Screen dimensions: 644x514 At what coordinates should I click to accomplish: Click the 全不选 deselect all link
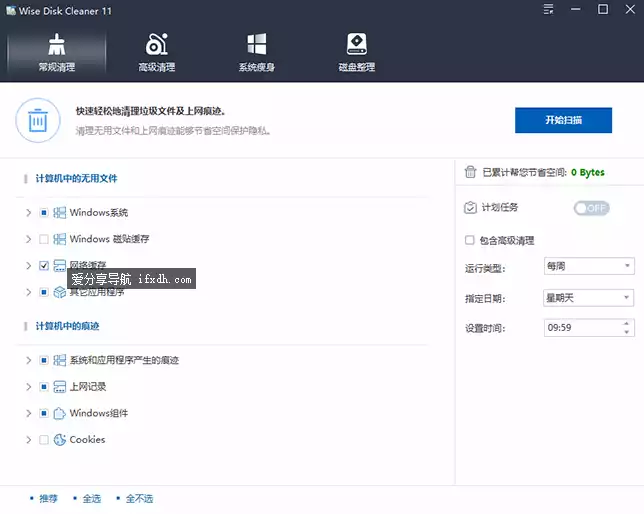tap(139, 498)
